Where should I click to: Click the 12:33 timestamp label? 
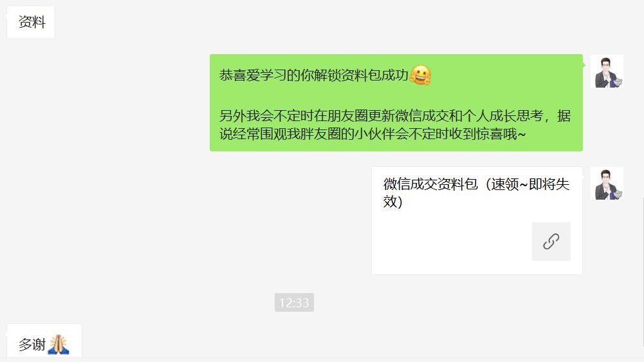tap(294, 302)
